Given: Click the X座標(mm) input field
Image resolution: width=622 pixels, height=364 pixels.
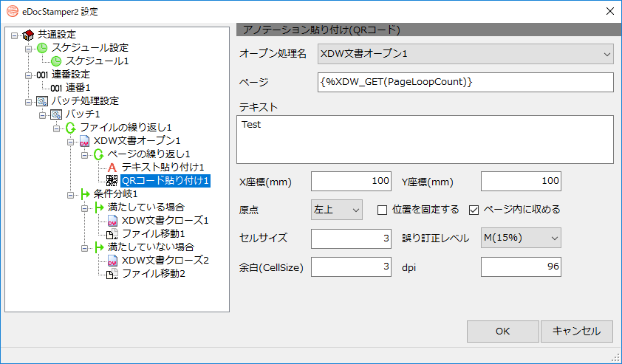Looking at the screenshot, I should click(x=351, y=182).
